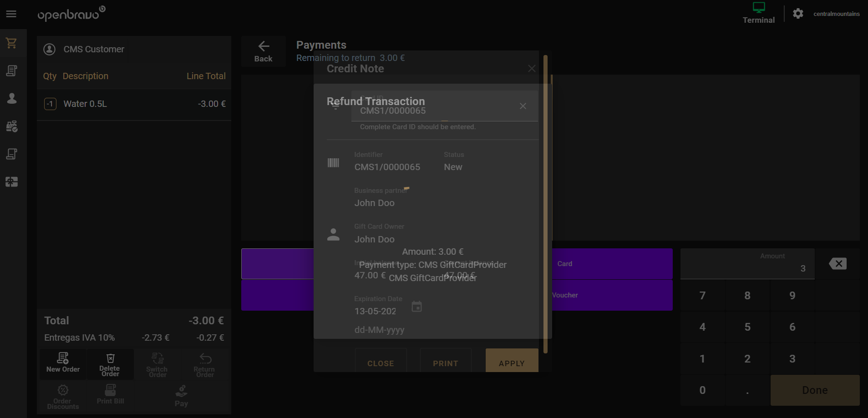This screenshot has width=868, height=418.
Task: Open the sidebar icon with check mark
Action: [11, 126]
